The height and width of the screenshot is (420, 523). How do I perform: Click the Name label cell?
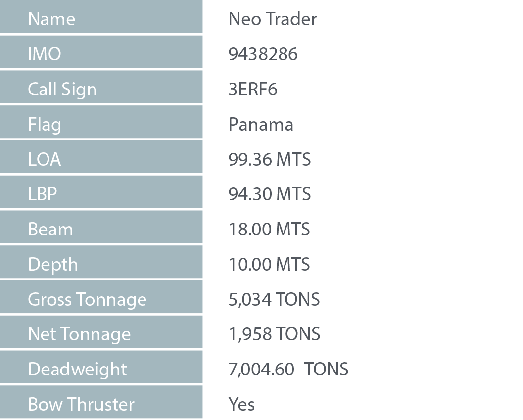point(101,17)
